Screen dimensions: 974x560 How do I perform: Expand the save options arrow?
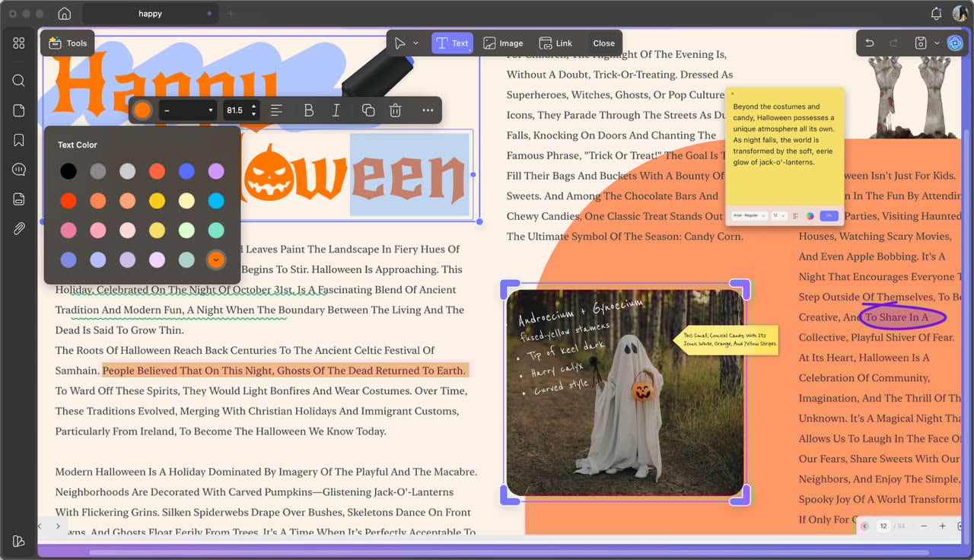(x=937, y=43)
